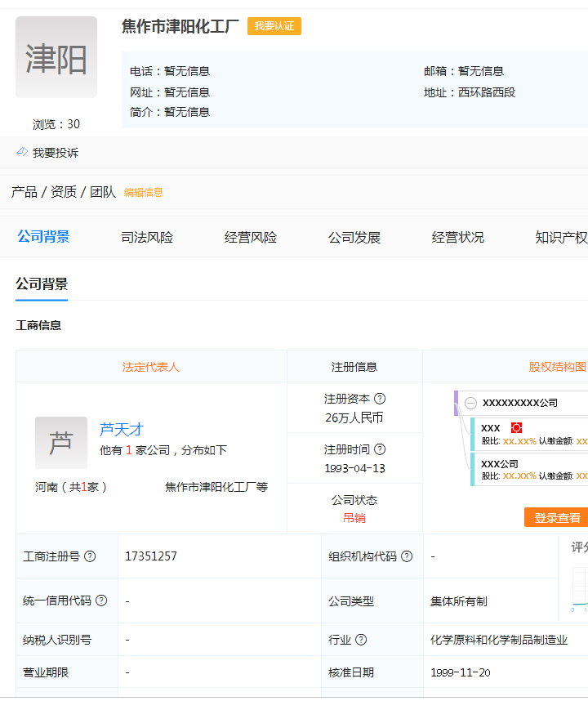Click the 编辑信息 link
This screenshot has width=588, height=701.
click(x=144, y=193)
